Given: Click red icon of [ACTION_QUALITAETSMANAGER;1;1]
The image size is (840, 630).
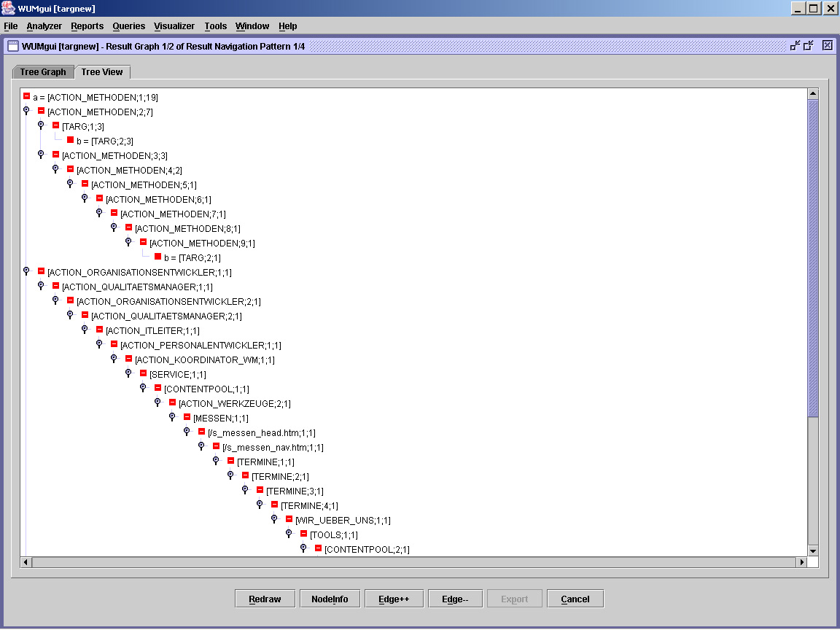Looking at the screenshot, I should pos(55,286).
